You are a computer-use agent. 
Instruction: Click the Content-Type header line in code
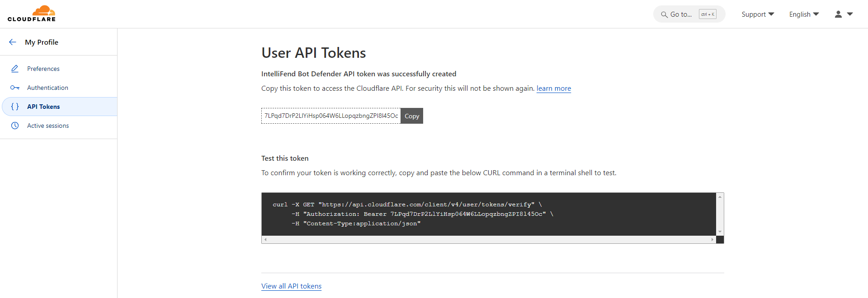pos(356,223)
